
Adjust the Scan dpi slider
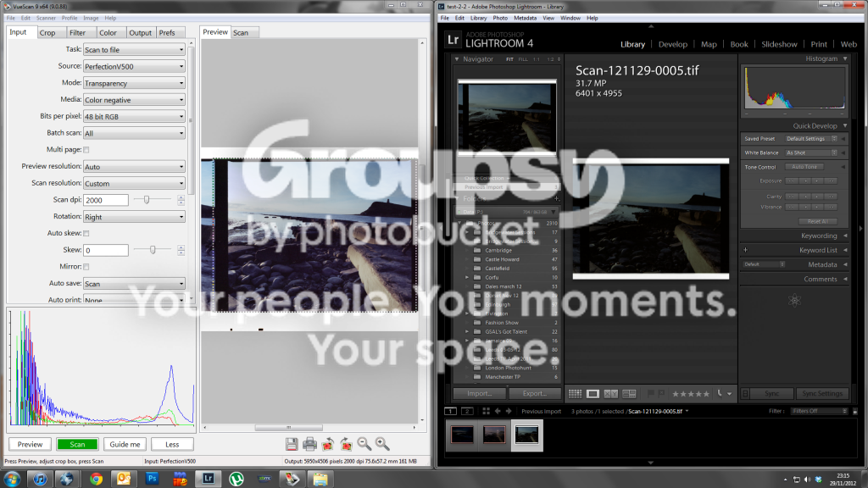147,200
